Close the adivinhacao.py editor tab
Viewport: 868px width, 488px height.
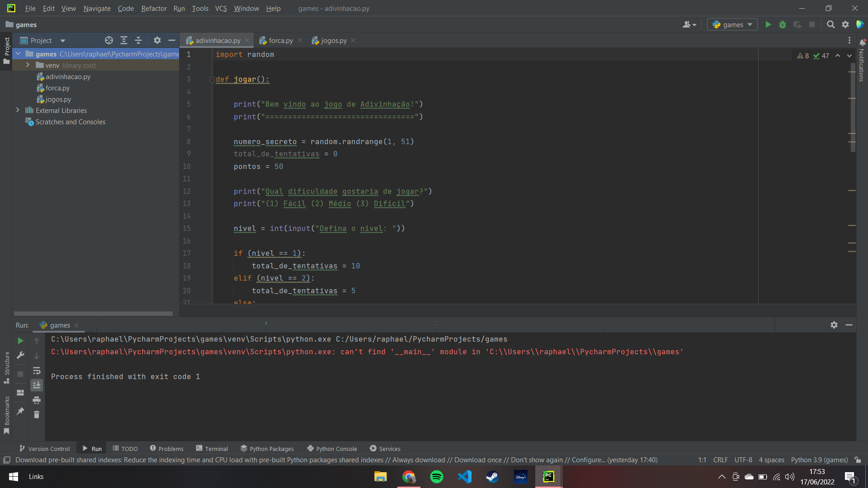[247, 40]
